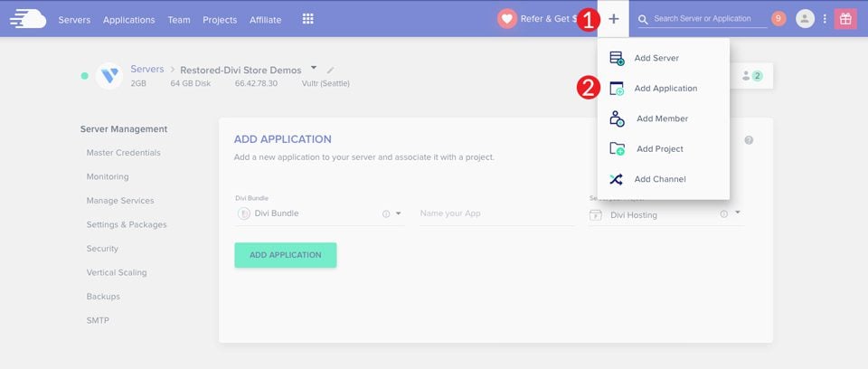Click the Add Channel shuffle icon

pyautogui.click(x=616, y=179)
